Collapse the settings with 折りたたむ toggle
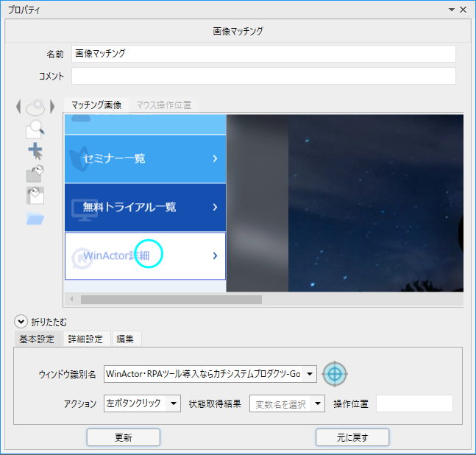Screen dimensions: 476x455 coord(21,322)
